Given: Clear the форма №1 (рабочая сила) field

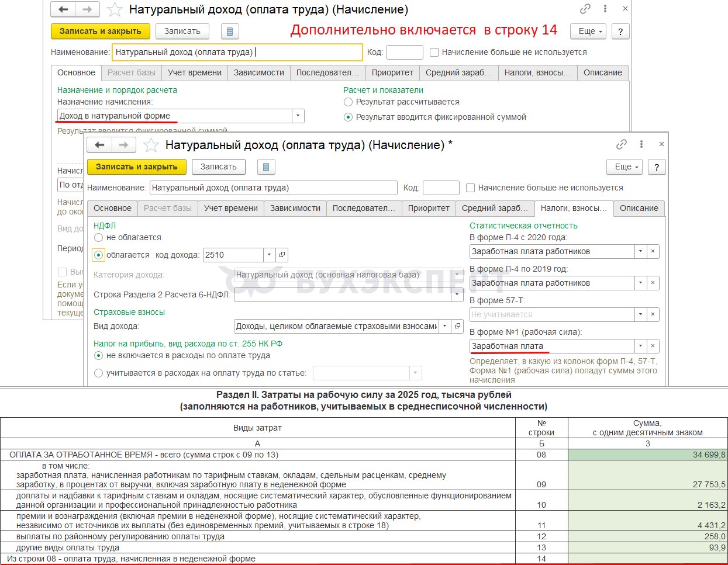Looking at the screenshot, I should coord(653,346).
